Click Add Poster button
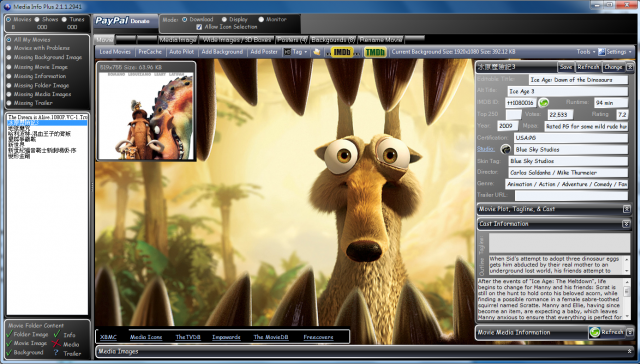Viewport: 640px width, 364px height. [264, 52]
